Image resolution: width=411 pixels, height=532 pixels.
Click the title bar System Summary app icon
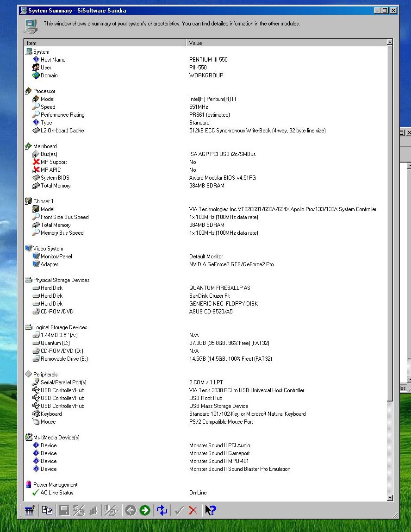24,11
